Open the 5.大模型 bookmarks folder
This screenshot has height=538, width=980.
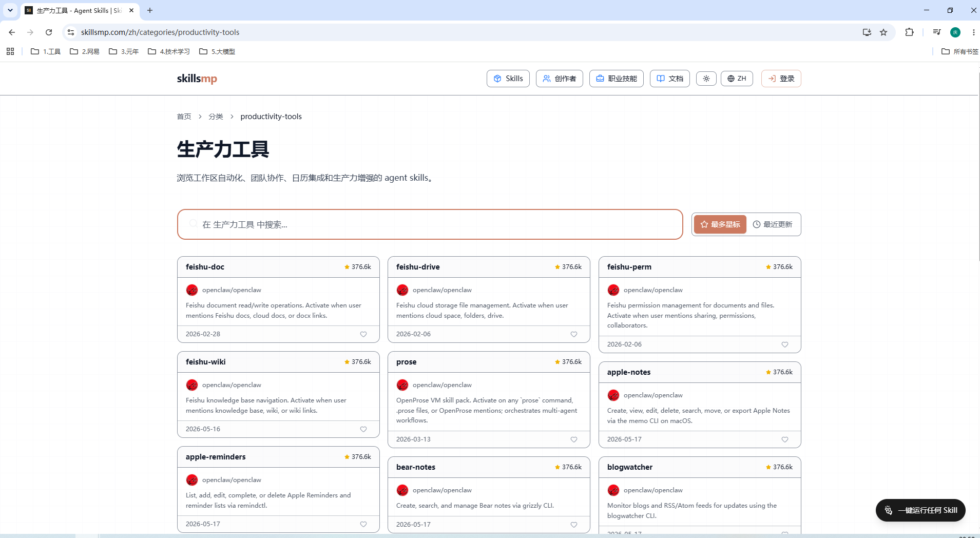point(217,51)
